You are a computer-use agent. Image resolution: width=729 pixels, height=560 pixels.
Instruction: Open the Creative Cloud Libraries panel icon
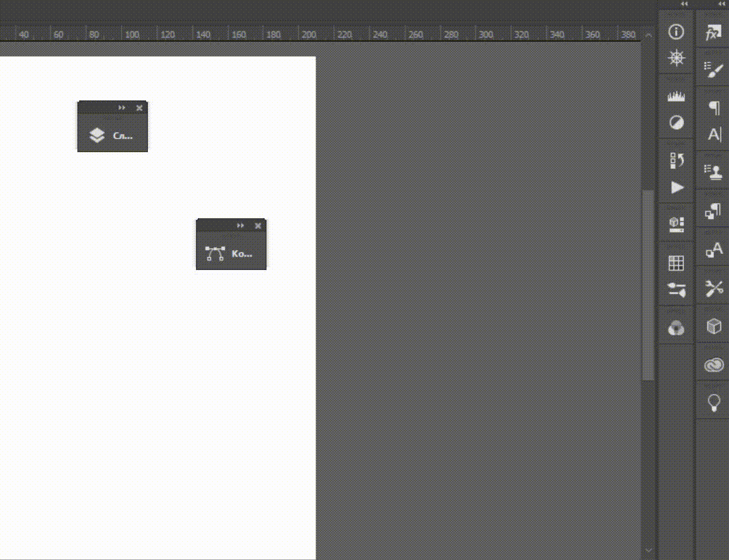coord(713,365)
